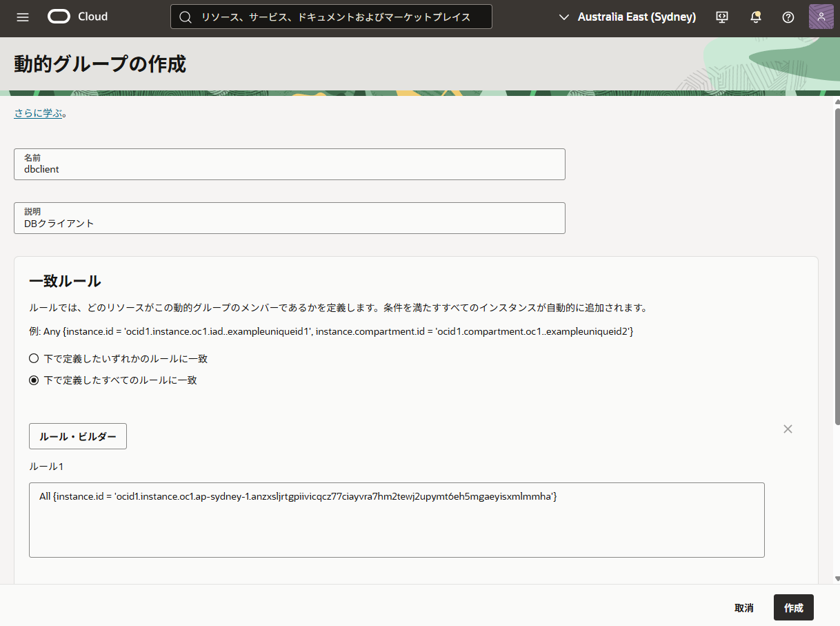
Task: Open the Australia East (Sydney) region selector
Action: click(636, 17)
